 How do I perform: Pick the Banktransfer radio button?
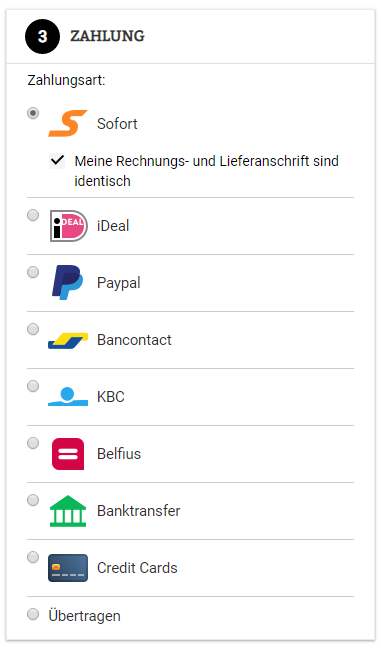[33, 500]
